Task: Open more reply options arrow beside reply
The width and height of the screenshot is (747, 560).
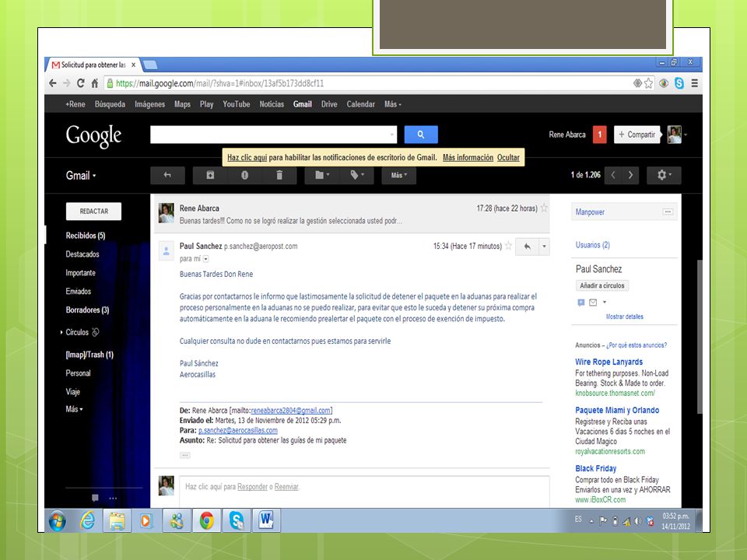Action: pyautogui.click(x=544, y=247)
